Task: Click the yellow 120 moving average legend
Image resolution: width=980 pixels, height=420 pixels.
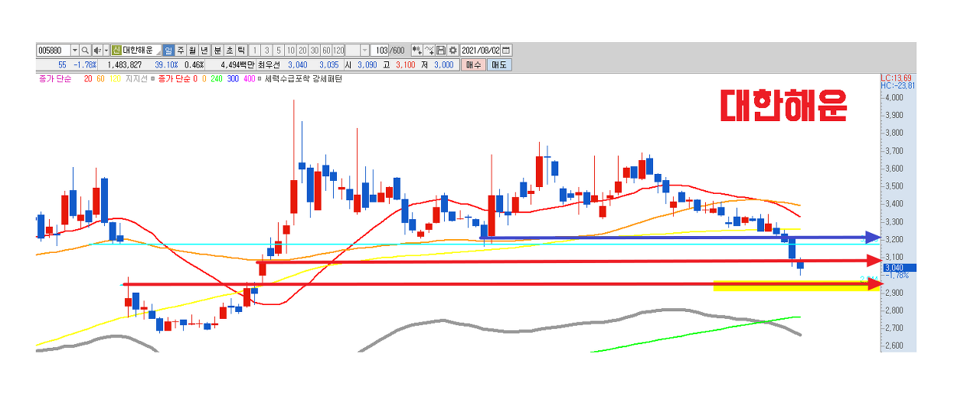Action: click(x=115, y=79)
